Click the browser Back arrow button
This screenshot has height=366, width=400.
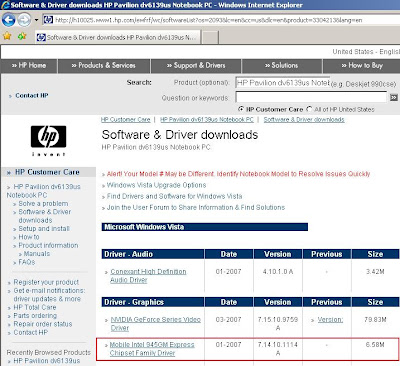point(8,20)
